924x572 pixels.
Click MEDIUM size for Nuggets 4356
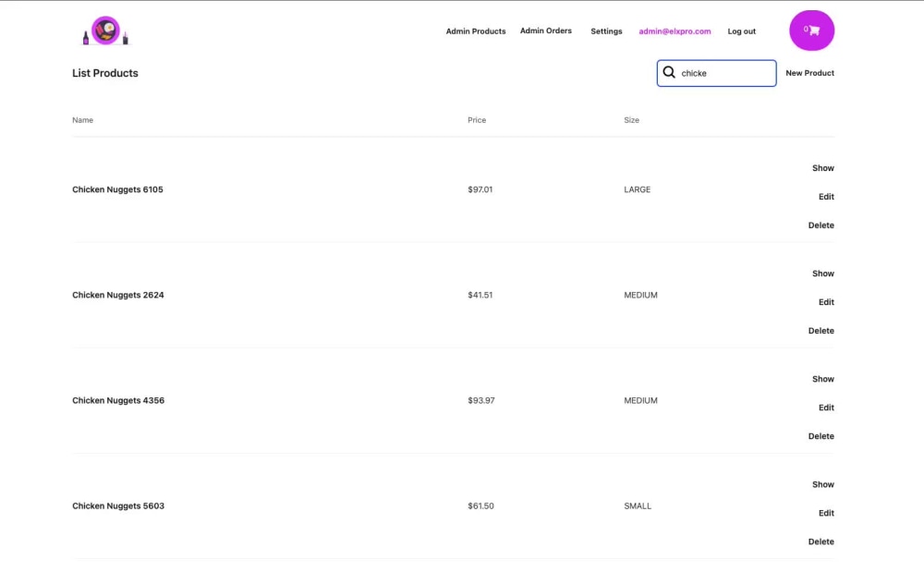pos(640,400)
